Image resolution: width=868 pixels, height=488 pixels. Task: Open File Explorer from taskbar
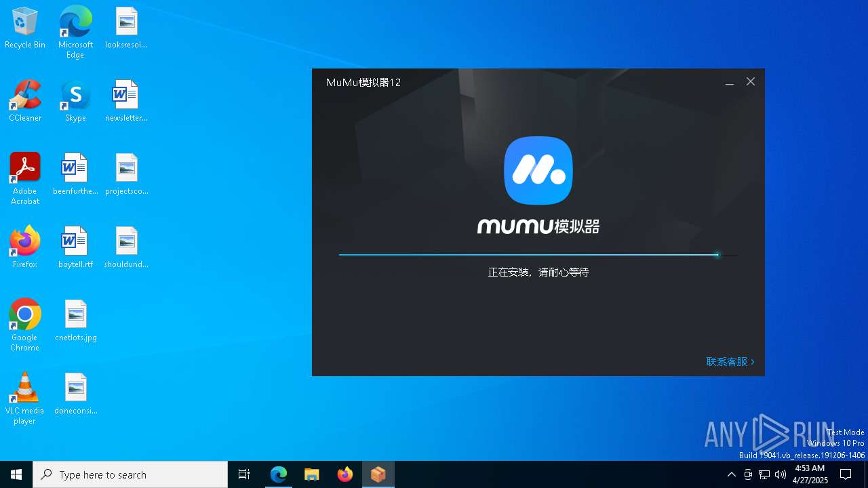pos(312,474)
